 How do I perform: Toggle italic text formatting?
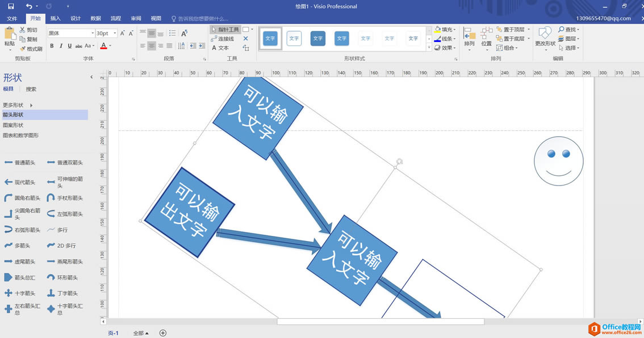61,46
